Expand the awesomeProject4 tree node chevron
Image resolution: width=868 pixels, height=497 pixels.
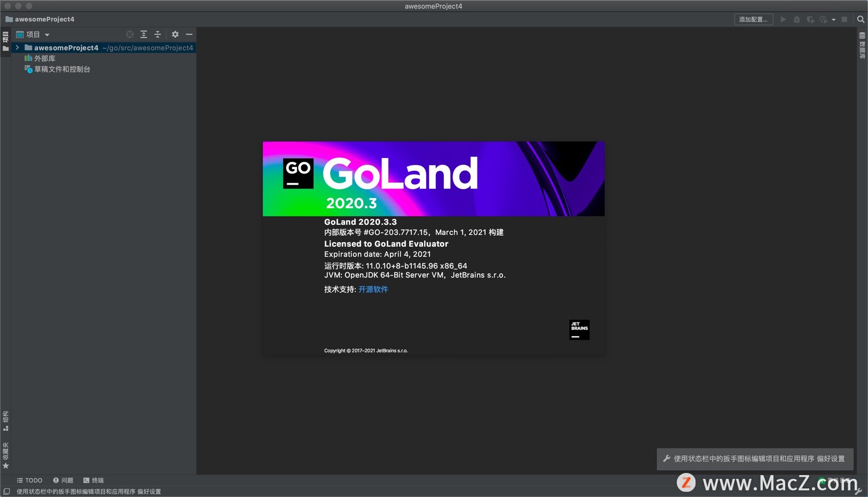pyautogui.click(x=18, y=48)
